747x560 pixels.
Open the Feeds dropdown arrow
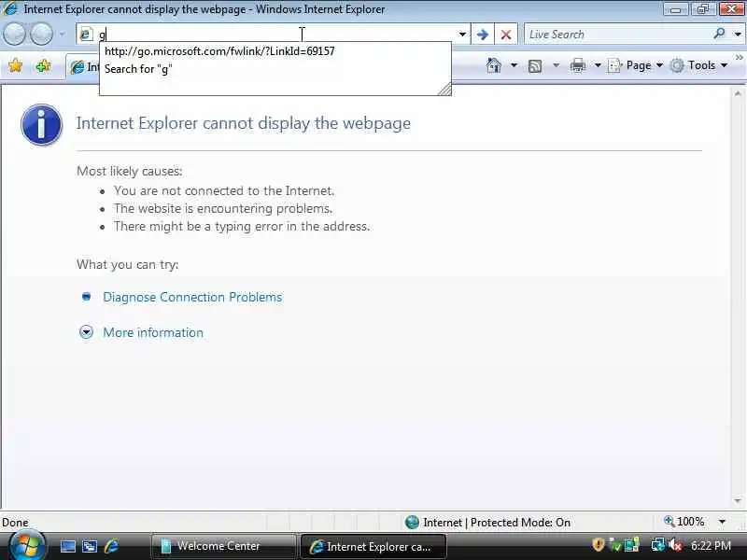[x=556, y=65]
